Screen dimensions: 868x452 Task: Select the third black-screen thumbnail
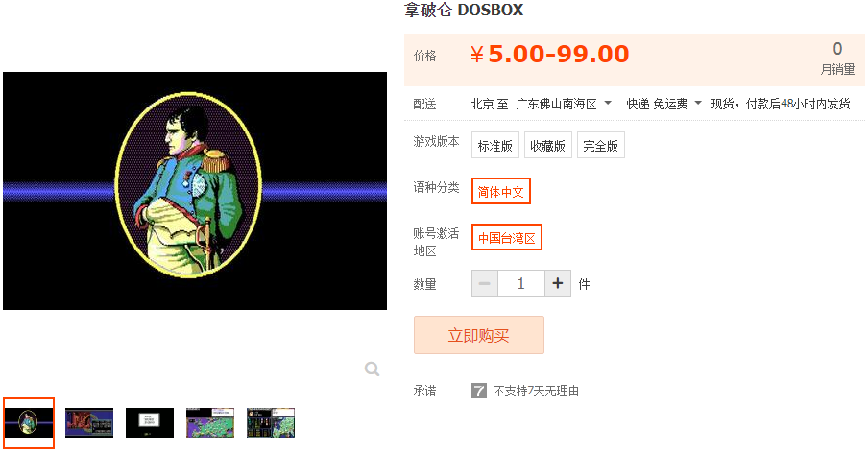point(150,422)
